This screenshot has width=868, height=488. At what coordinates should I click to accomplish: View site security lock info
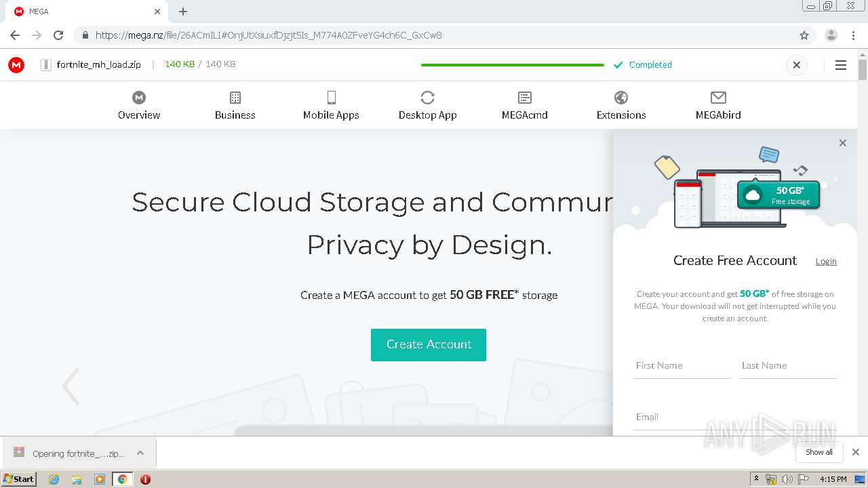[85, 35]
